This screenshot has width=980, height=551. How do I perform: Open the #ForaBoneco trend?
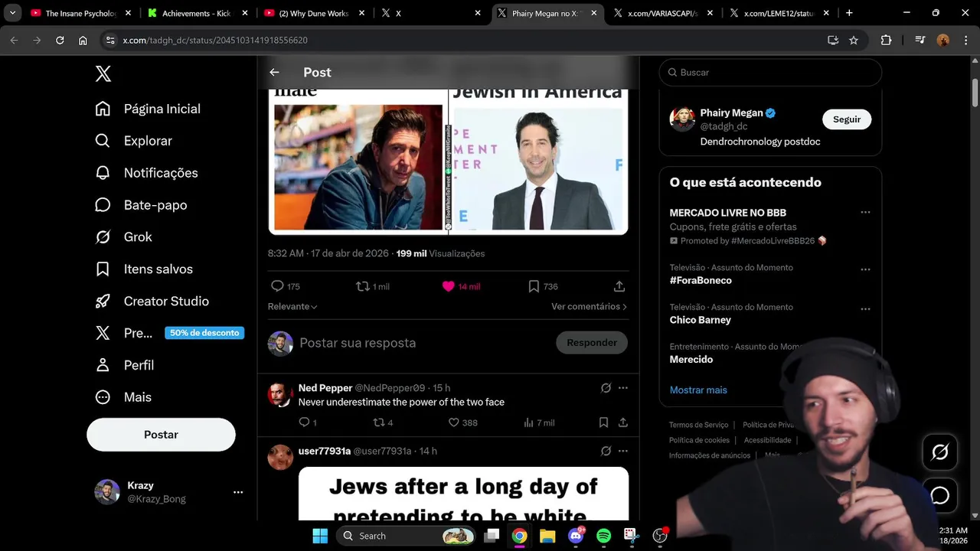click(x=701, y=280)
